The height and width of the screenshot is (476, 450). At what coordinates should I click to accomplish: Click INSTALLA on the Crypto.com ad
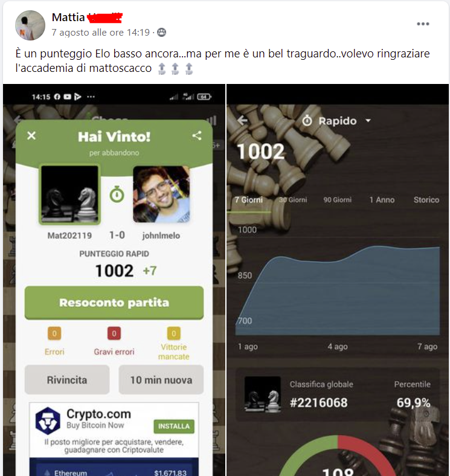(174, 426)
